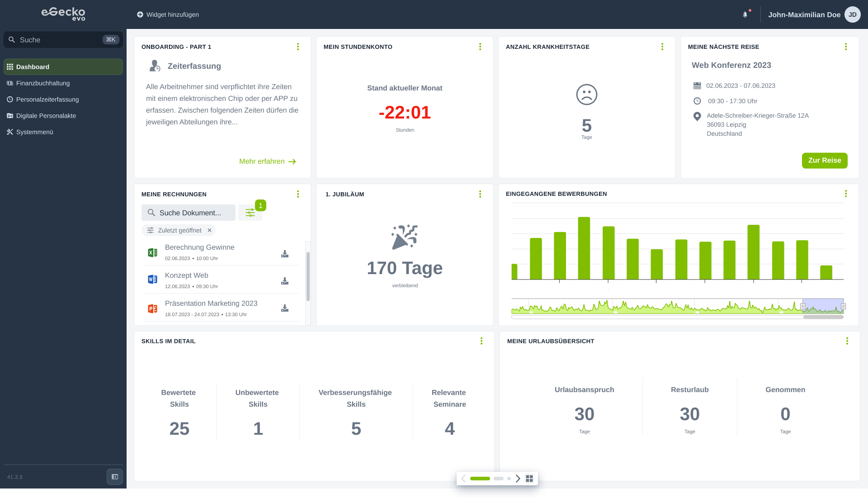This screenshot has height=498, width=868.
Task: Open options menu of Skills im Detail widget
Action: (x=481, y=341)
